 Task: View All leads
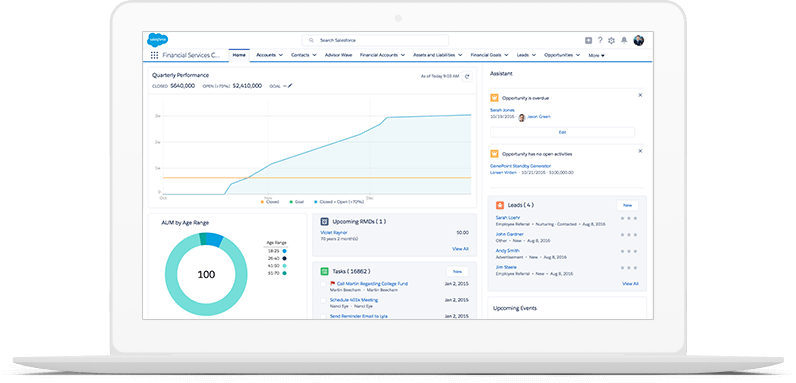click(x=631, y=284)
